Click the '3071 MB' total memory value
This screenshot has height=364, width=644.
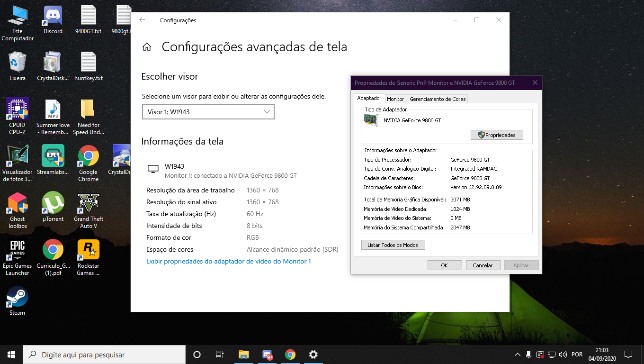tap(460, 200)
